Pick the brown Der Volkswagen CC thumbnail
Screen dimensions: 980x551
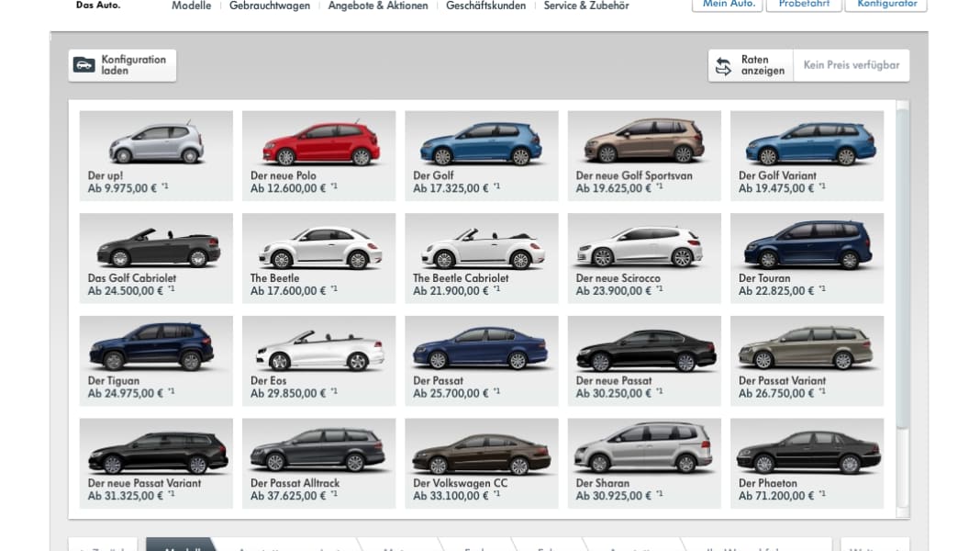pos(481,452)
